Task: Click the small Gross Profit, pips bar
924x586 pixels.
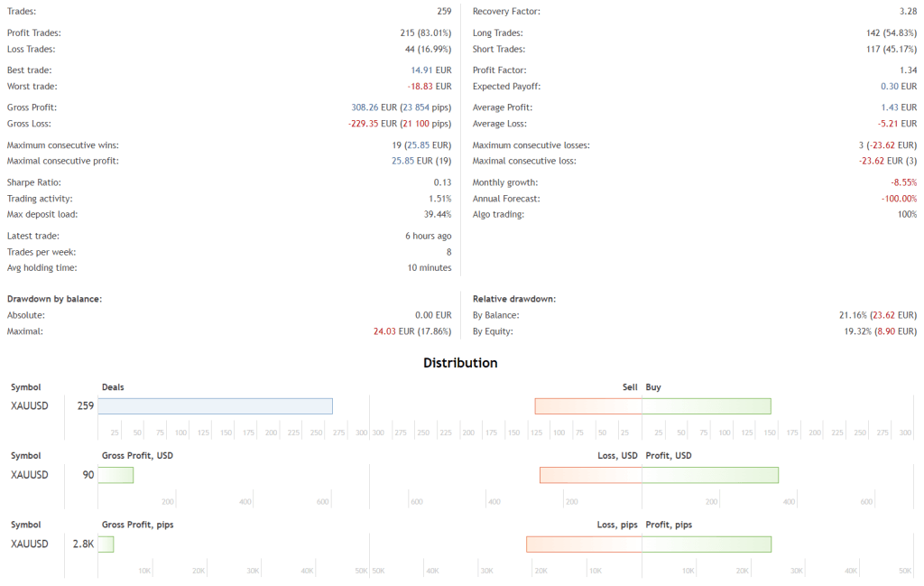Action: point(106,544)
